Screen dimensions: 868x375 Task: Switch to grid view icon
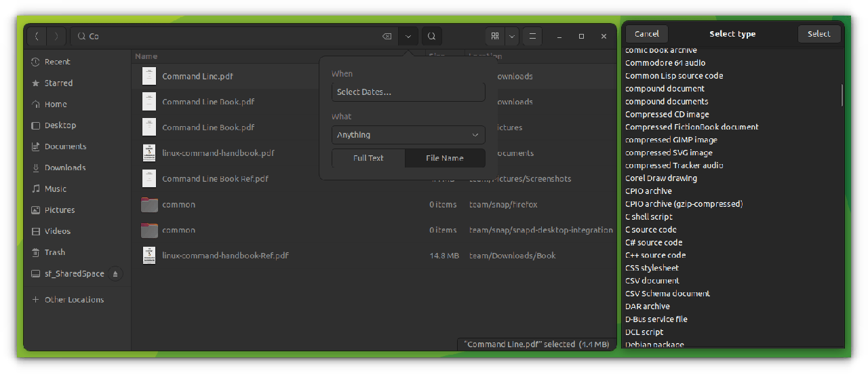click(495, 36)
